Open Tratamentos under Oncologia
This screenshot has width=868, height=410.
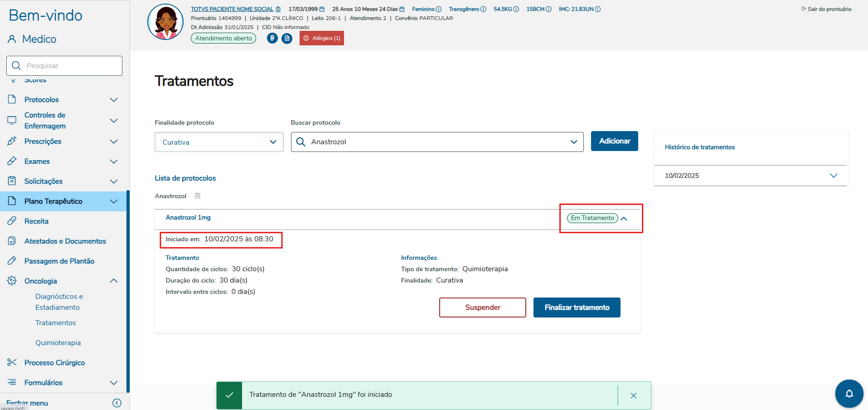[x=55, y=323]
